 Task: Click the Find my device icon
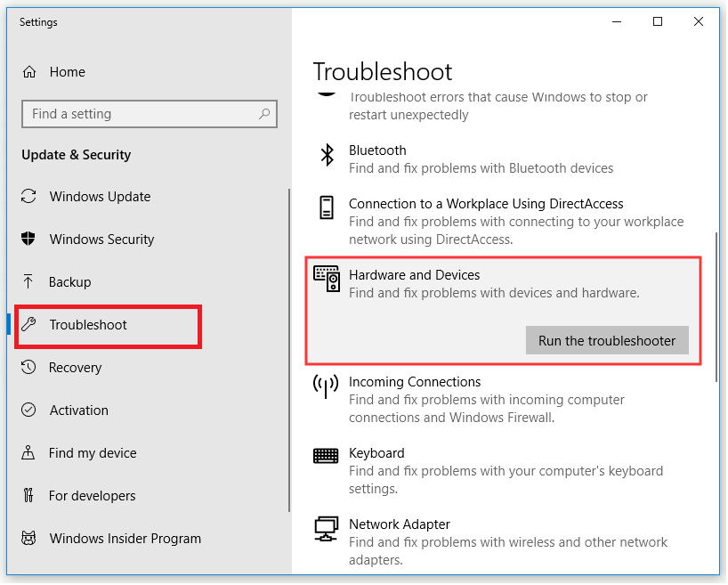click(x=28, y=452)
